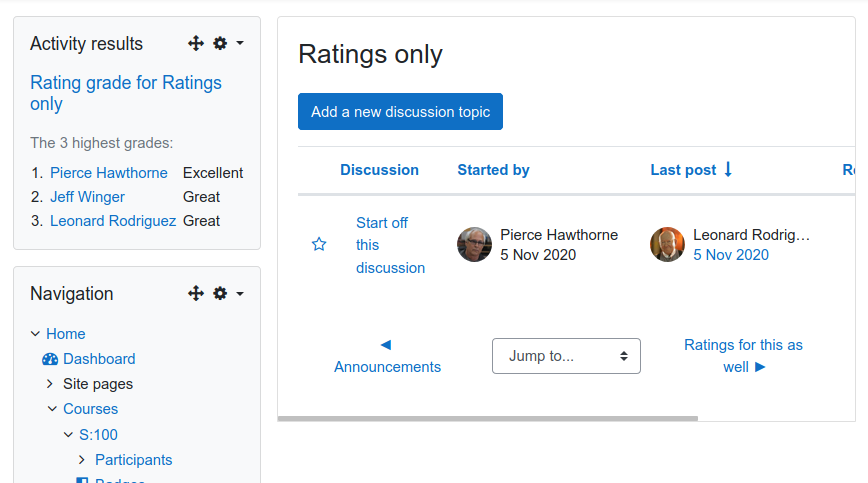
Task: Sort by the Last post column header
Action: 683,170
